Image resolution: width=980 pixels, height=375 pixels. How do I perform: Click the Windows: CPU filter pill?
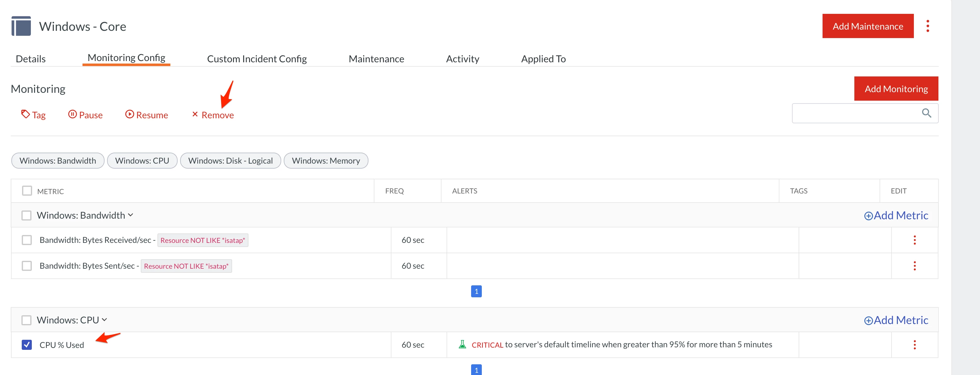142,160
